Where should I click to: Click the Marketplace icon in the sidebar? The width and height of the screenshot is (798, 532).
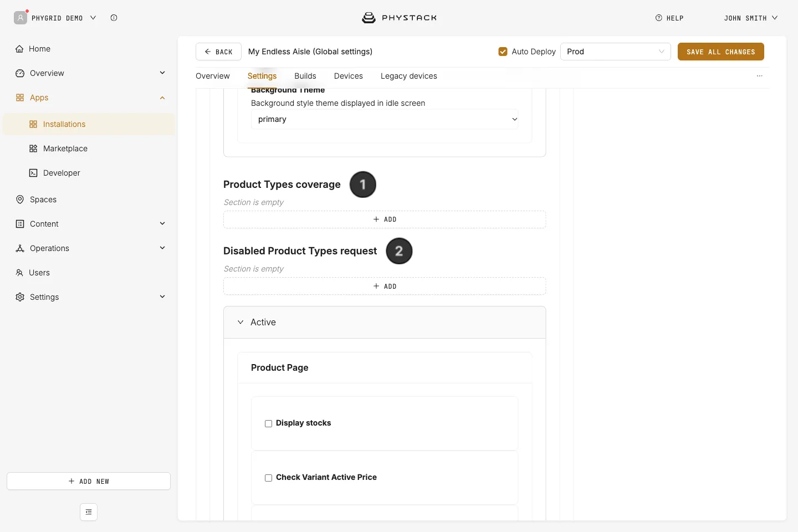33,149
